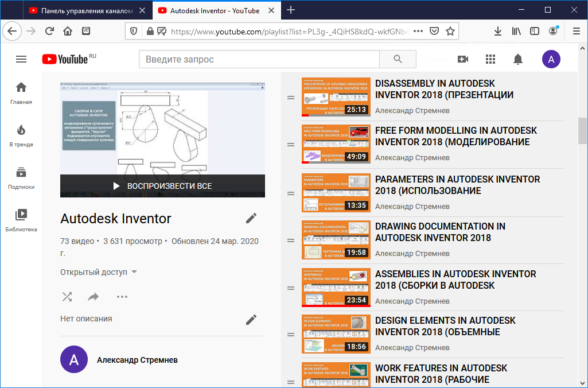Click the search magnifier button
Viewport: 588px width, 388px height.
(398, 59)
